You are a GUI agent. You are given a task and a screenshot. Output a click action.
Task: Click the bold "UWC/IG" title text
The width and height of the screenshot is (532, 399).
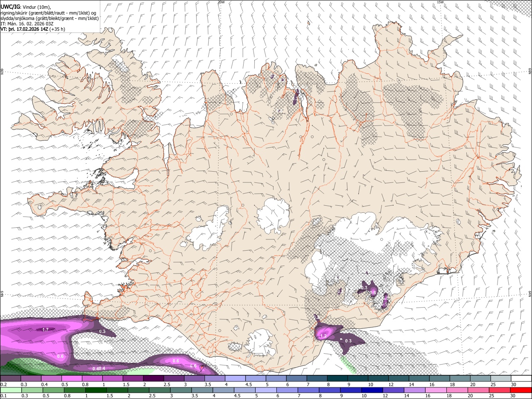tap(10, 7)
